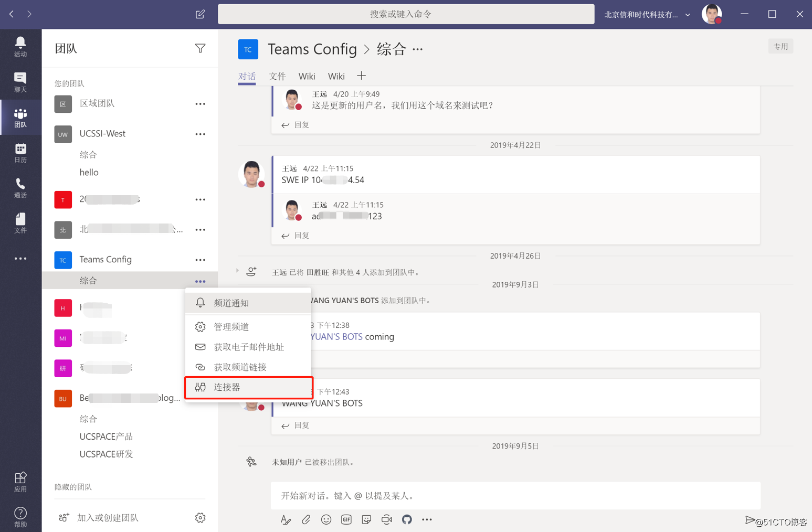Open the UCSPACE研发 channel
812x532 pixels.
tap(106, 454)
